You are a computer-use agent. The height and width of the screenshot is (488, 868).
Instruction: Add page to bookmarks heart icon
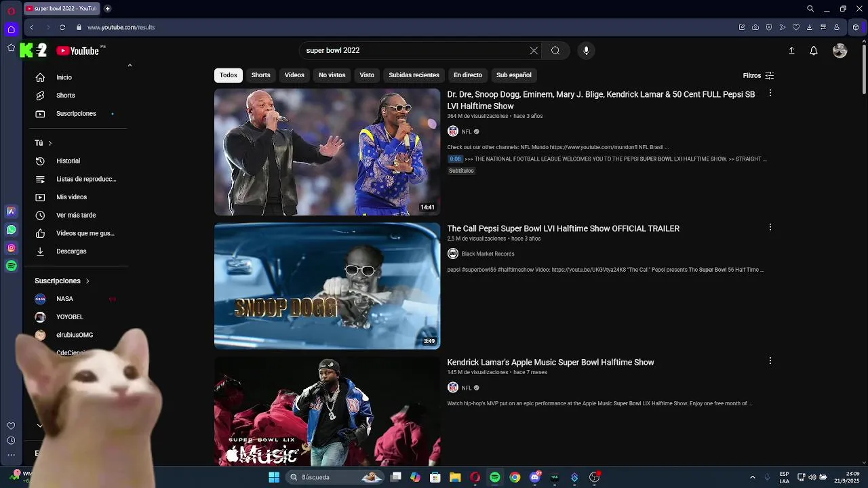click(796, 27)
